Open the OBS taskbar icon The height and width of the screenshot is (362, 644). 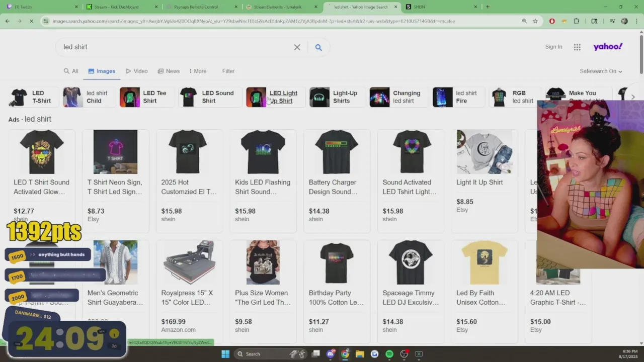tap(404, 354)
